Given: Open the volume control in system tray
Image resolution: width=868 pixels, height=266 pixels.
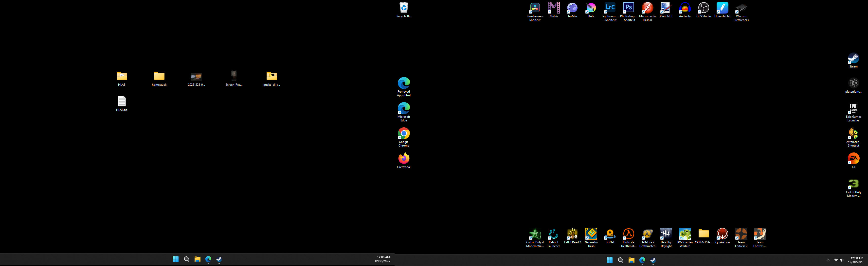Looking at the screenshot, I should (x=841, y=260).
